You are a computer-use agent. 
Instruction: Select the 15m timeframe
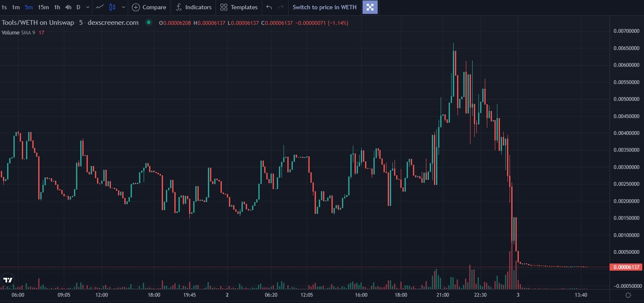[43, 7]
